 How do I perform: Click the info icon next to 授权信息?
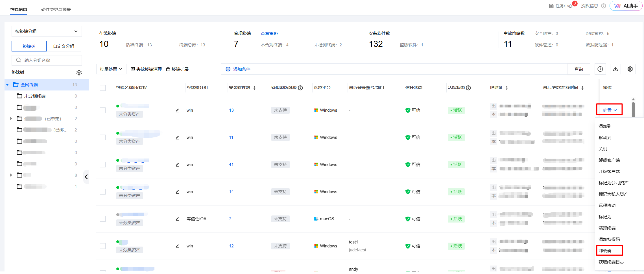603,6
